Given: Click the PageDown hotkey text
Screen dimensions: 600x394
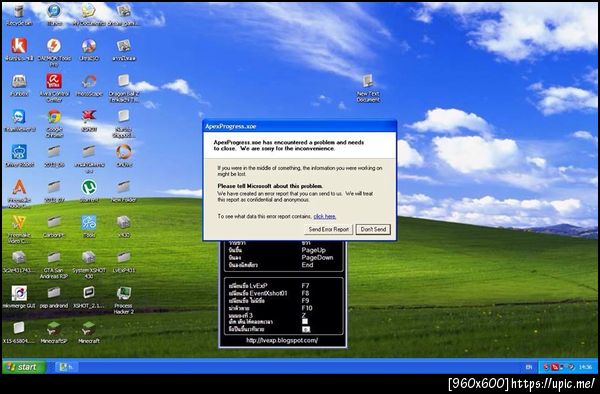Looking at the screenshot, I should click(317, 257).
